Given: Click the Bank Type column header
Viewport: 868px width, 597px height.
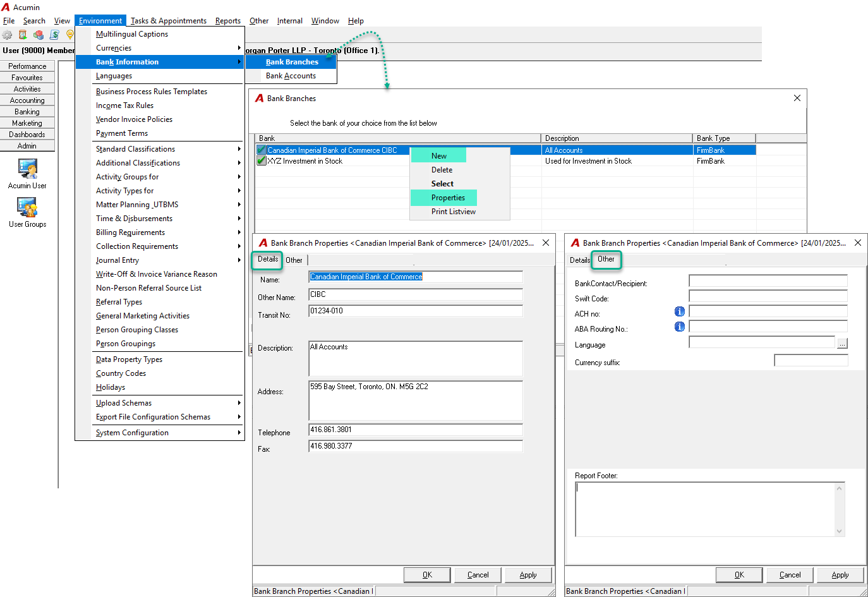Looking at the screenshot, I should click(724, 138).
